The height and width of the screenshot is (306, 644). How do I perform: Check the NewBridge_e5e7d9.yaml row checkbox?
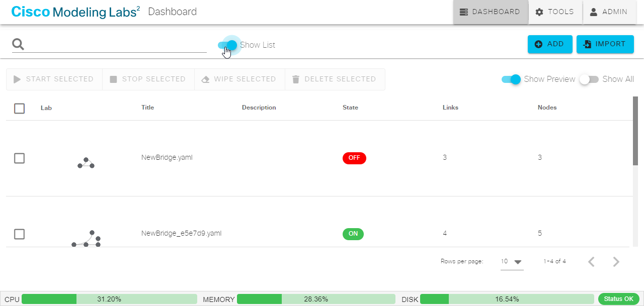pos(19,234)
